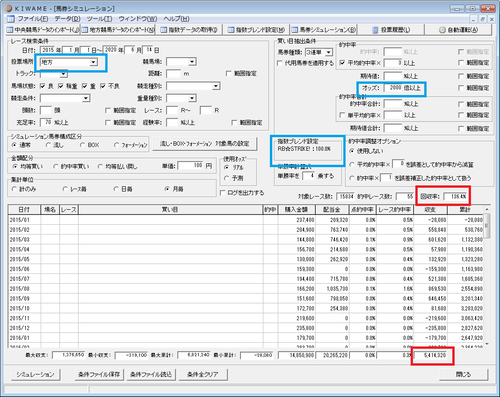Viewport: 500px width, 397px height.
Task: Click the 条件全クリア button
Action: tap(203, 374)
